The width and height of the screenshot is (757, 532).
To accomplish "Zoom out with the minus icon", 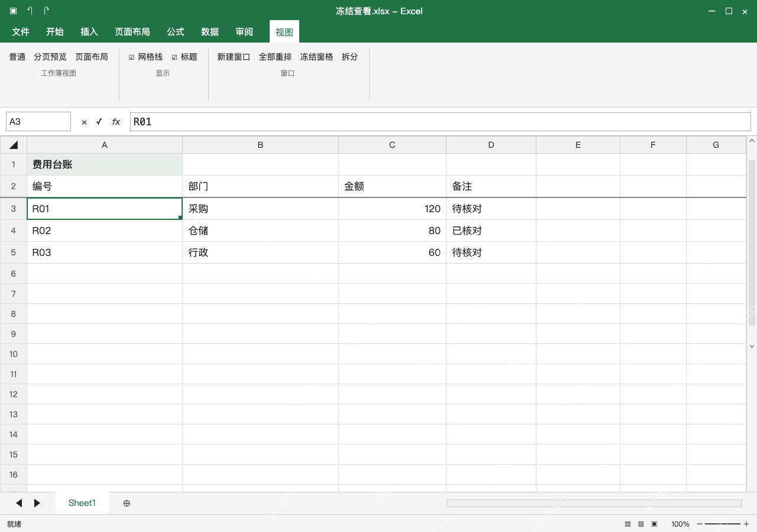I will (x=700, y=524).
